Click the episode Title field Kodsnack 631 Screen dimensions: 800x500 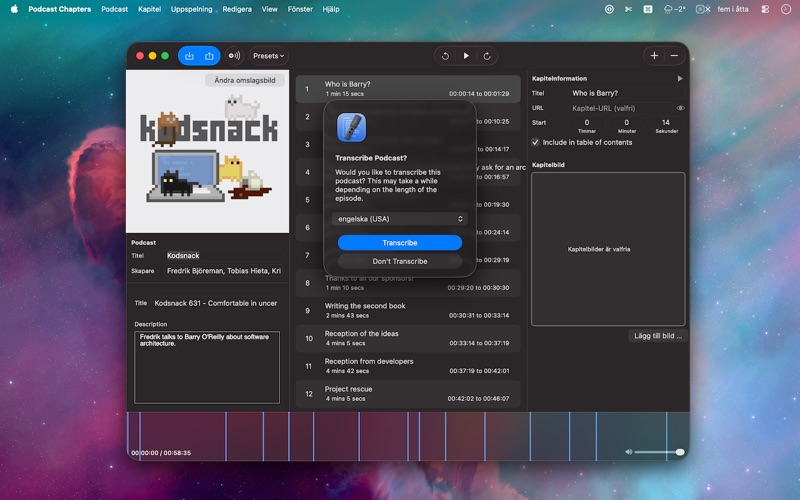[216, 303]
